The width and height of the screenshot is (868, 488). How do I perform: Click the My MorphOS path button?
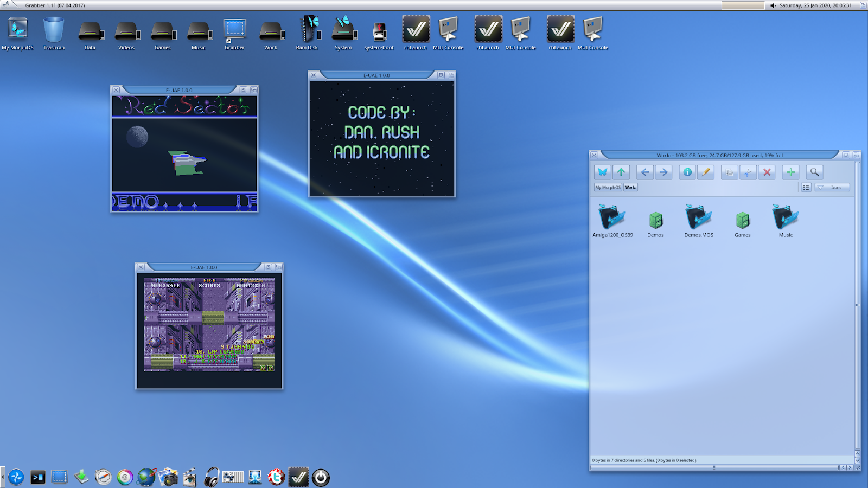point(608,187)
